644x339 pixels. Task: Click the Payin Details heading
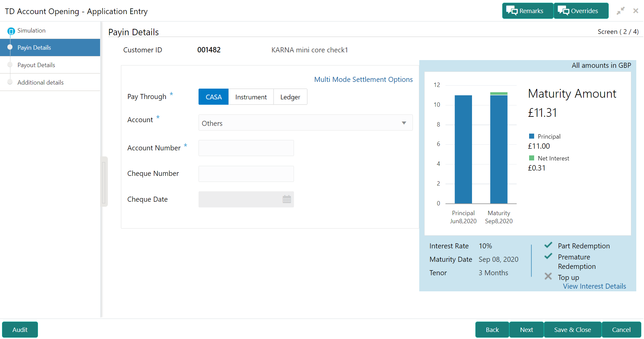pyautogui.click(x=133, y=32)
